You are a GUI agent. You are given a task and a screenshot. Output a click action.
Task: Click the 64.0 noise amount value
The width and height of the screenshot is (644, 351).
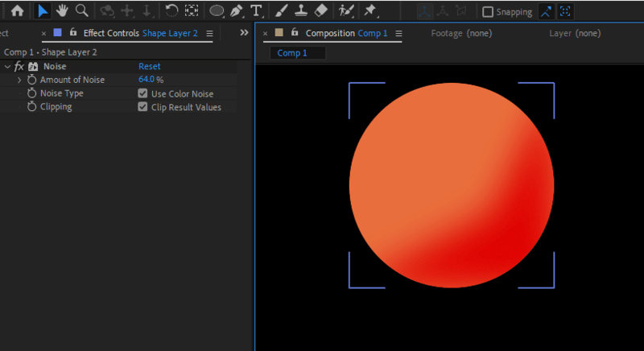146,81
